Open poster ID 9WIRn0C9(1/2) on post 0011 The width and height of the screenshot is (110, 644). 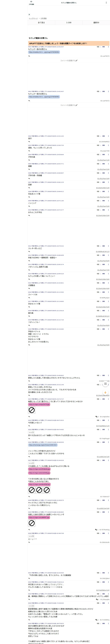102,252
